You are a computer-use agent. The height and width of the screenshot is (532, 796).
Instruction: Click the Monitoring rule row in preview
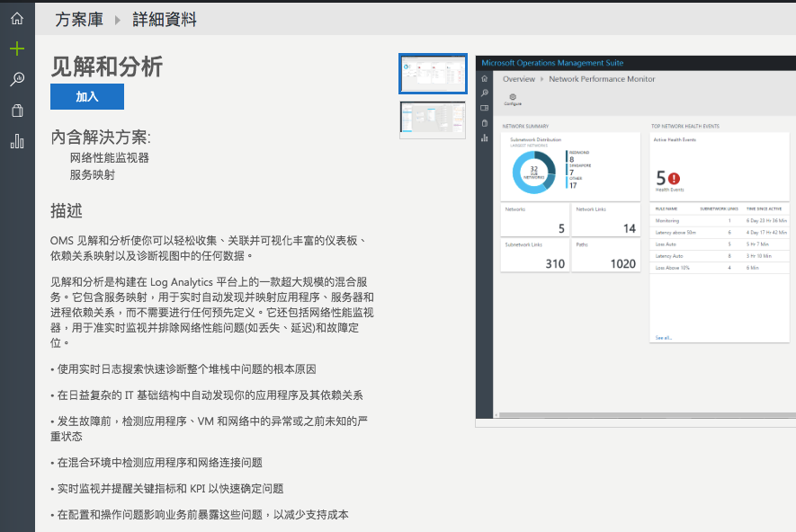coord(720,220)
